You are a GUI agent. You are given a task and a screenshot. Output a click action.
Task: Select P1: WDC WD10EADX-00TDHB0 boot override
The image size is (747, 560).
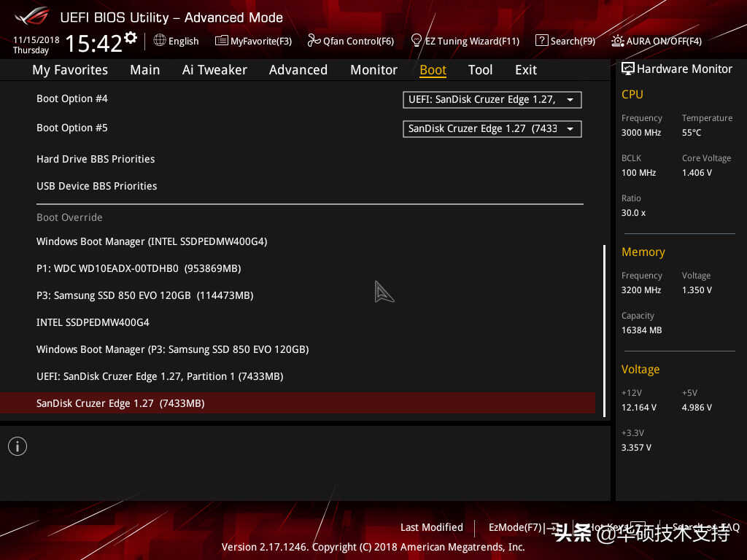pyautogui.click(x=139, y=268)
